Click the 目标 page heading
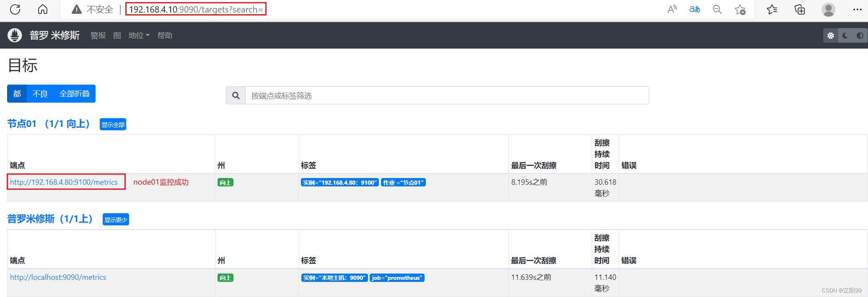 coord(23,65)
